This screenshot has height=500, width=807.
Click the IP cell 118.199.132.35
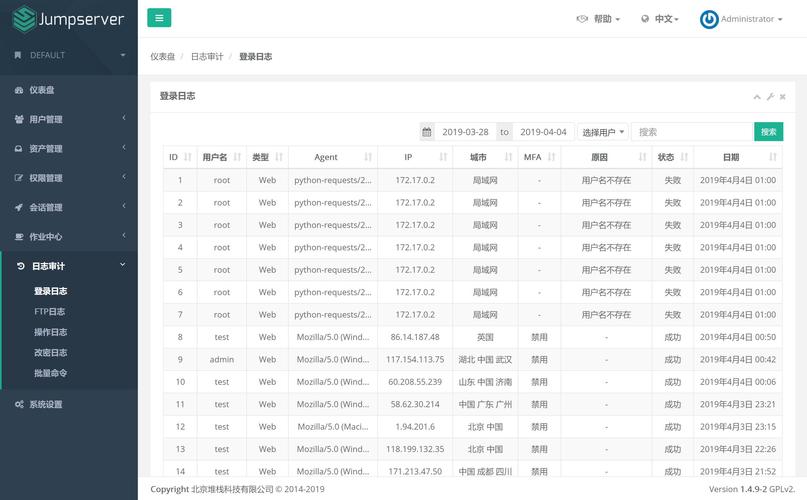(415, 450)
